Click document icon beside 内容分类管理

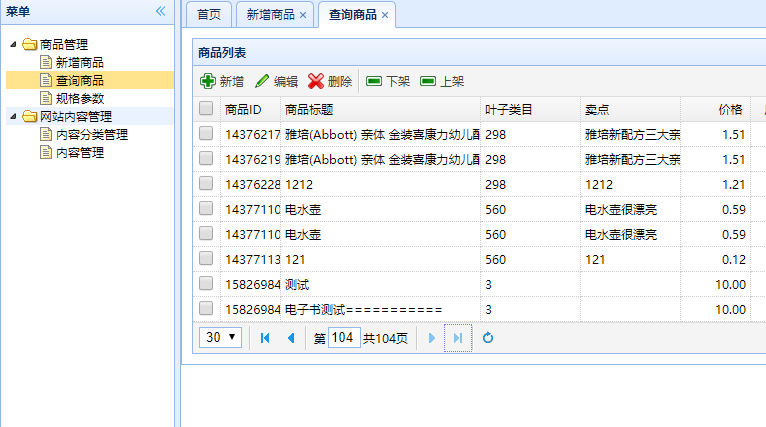pyautogui.click(x=46, y=134)
